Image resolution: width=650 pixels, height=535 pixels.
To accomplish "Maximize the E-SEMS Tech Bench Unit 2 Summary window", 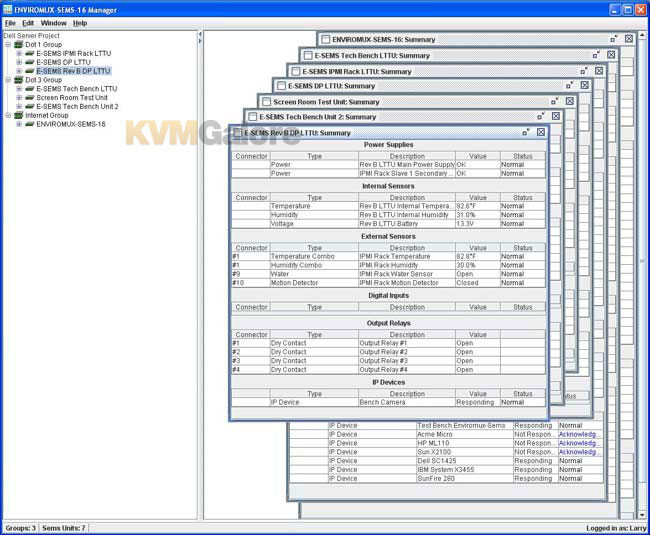I will tap(541, 116).
